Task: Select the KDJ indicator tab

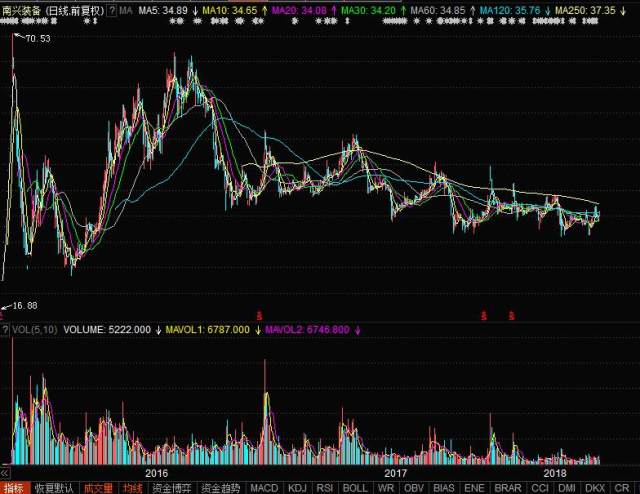Action: coord(297,487)
